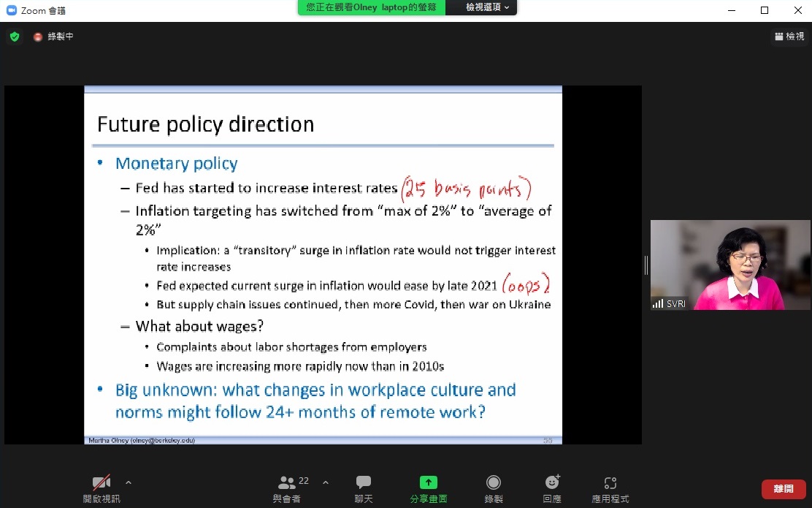Open the 檢視 layout menu
The height and width of the screenshot is (508, 812).
(789, 36)
